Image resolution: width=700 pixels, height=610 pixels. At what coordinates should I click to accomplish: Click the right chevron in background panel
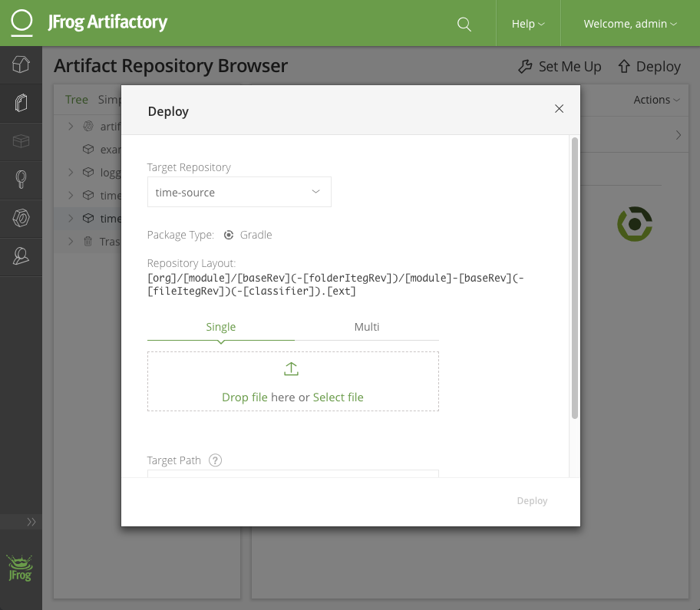click(x=679, y=135)
